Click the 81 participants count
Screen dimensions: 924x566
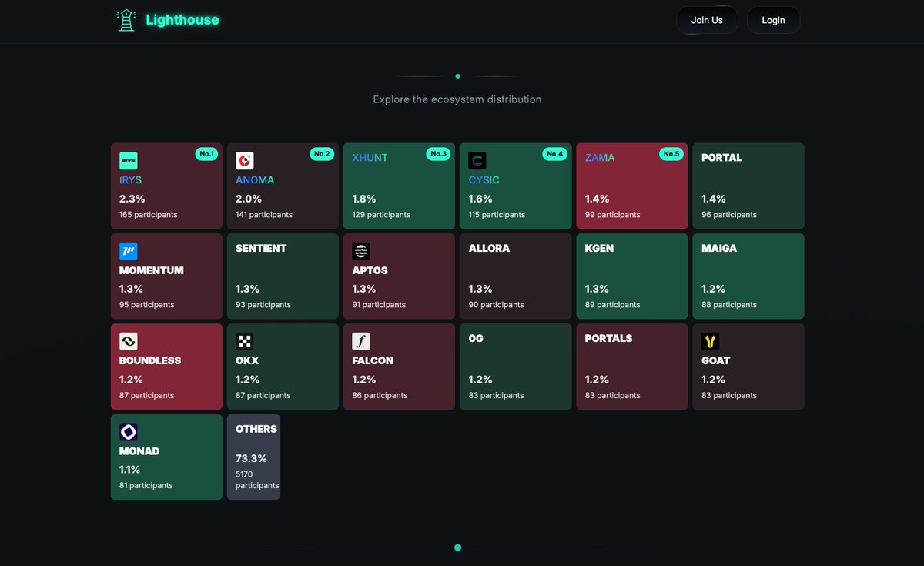click(x=146, y=485)
